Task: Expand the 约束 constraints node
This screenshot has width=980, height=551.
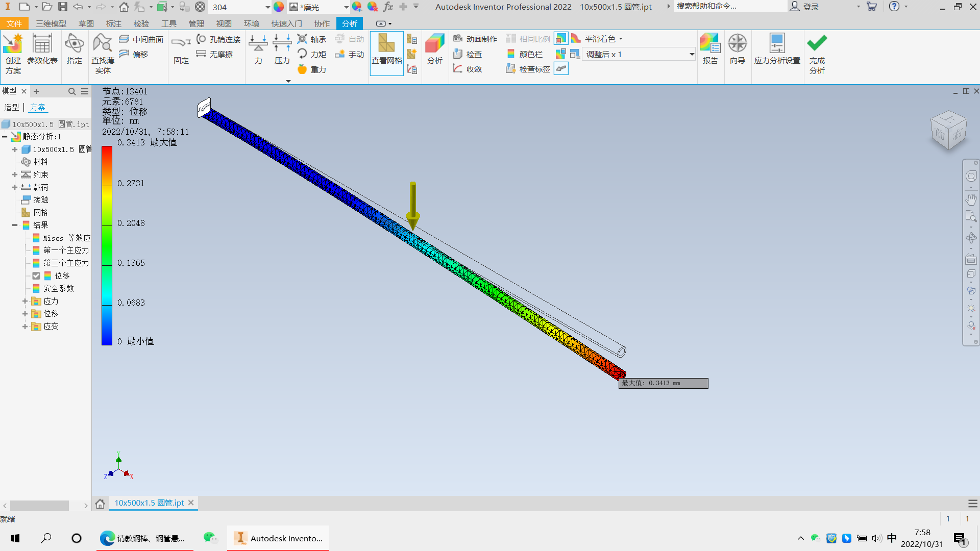Action: (x=15, y=174)
